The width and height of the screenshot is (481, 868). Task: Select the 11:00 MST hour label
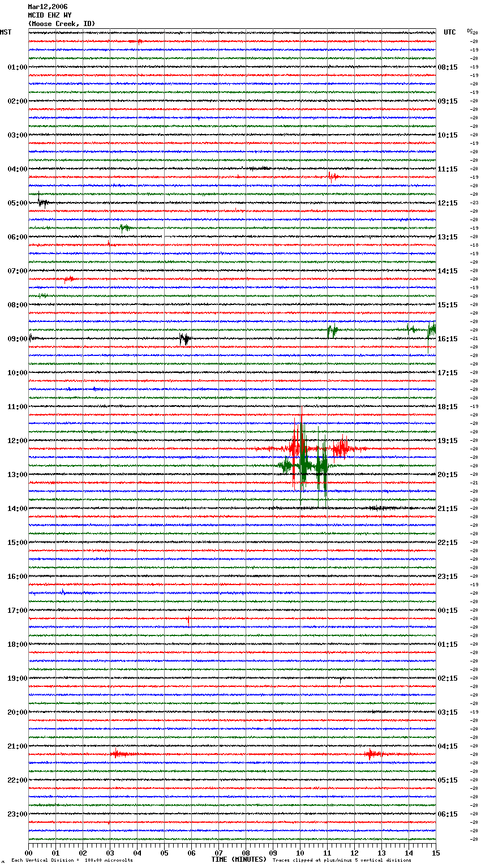click(x=18, y=407)
